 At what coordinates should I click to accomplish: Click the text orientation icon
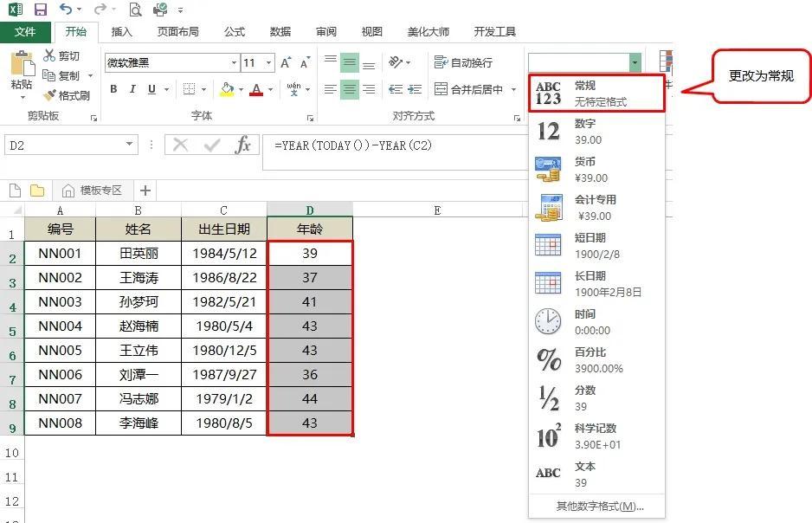pyautogui.click(x=396, y=62)
